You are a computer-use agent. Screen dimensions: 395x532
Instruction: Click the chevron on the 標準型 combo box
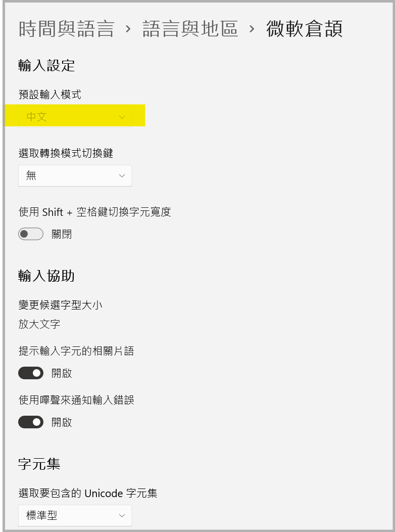click(x=121, y=515)
